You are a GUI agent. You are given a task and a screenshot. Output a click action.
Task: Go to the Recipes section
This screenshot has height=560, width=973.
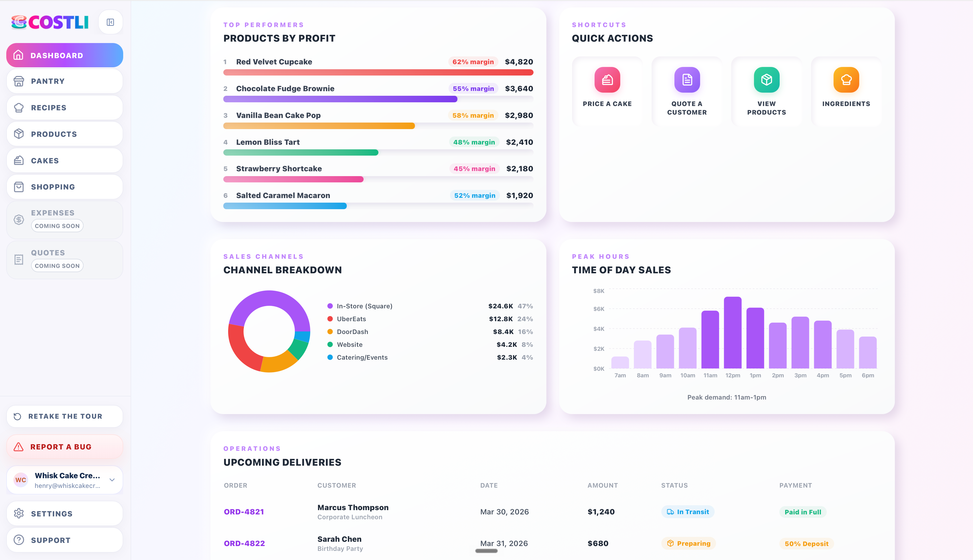(65, 108)
